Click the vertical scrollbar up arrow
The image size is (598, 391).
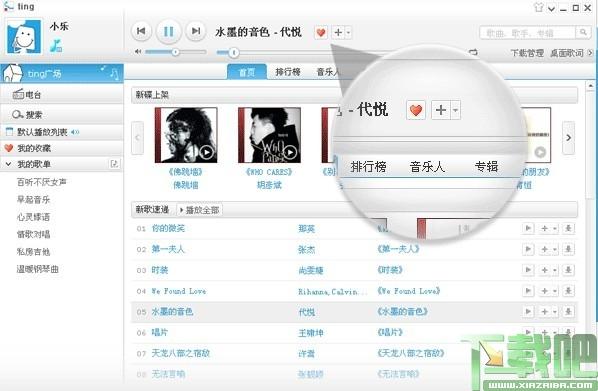click(x=591, y=86)
